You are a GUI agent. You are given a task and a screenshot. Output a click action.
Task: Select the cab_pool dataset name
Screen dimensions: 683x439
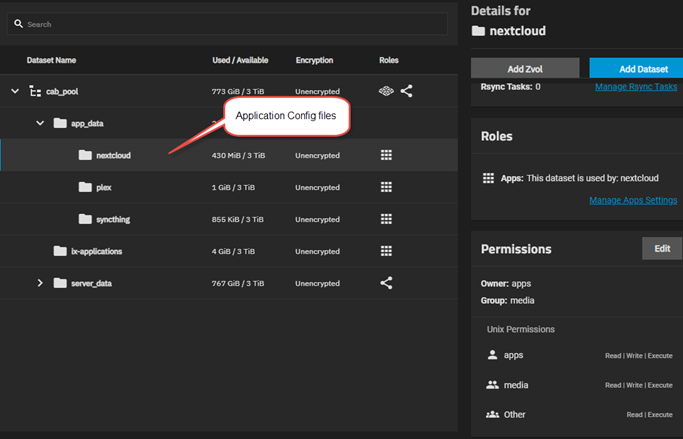[x=62, y=91]
